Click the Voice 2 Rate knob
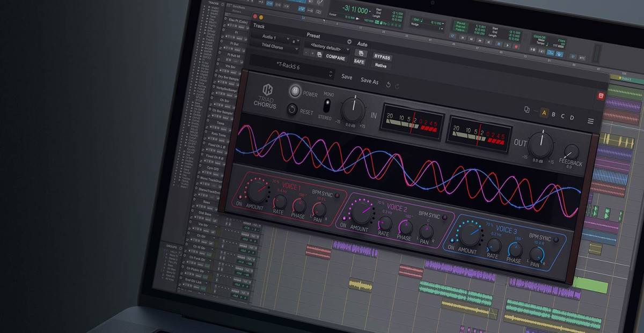Image resolution: width=644 pixels, height=333 pixels. [x=385, y=224]
